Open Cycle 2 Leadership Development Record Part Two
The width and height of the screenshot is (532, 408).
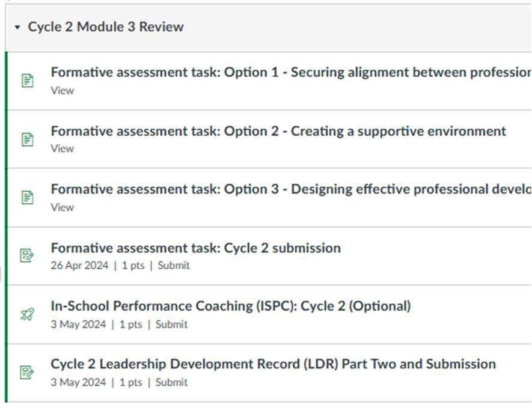point(273,364)
